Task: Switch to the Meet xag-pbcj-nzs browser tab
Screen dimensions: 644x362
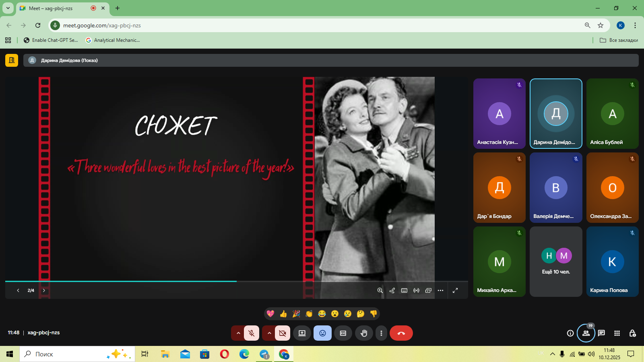Action: (x=56, y=8)
